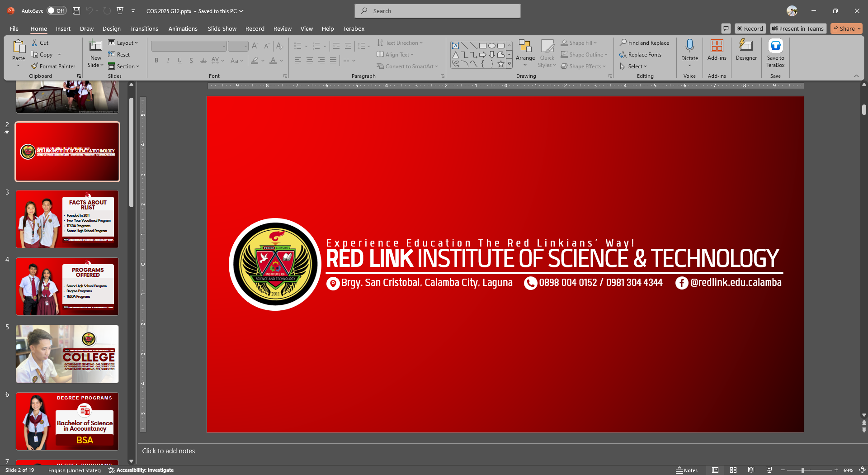Click the Dictate microphone

tap(689, 46)
